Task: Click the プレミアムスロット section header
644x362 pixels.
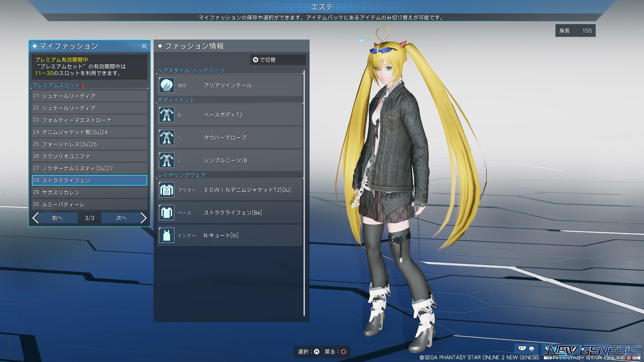Action: tap(56, 85)
